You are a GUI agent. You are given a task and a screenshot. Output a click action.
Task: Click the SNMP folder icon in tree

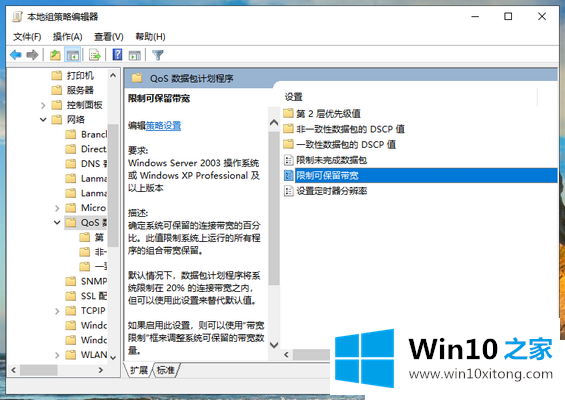(x=71, y=281)
